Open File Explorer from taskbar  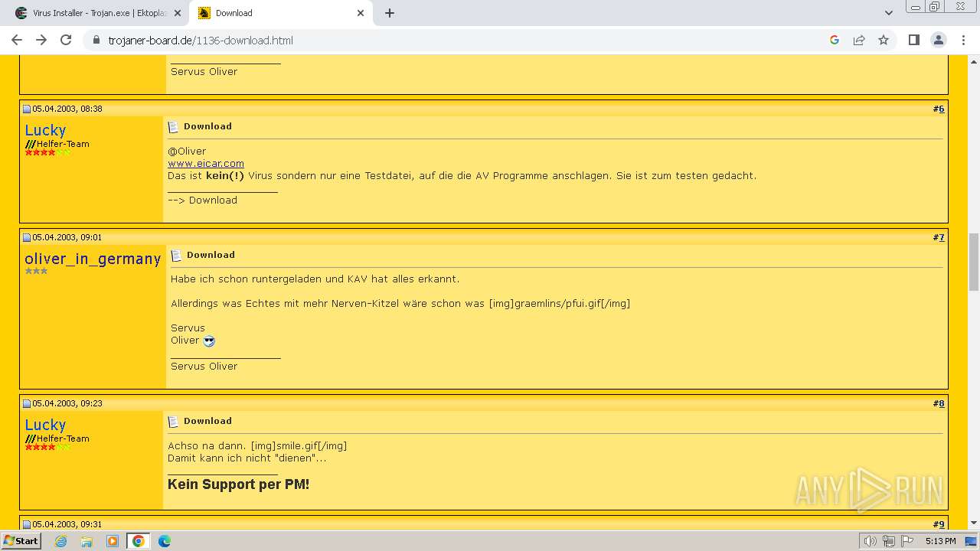[x=87, y=541]
